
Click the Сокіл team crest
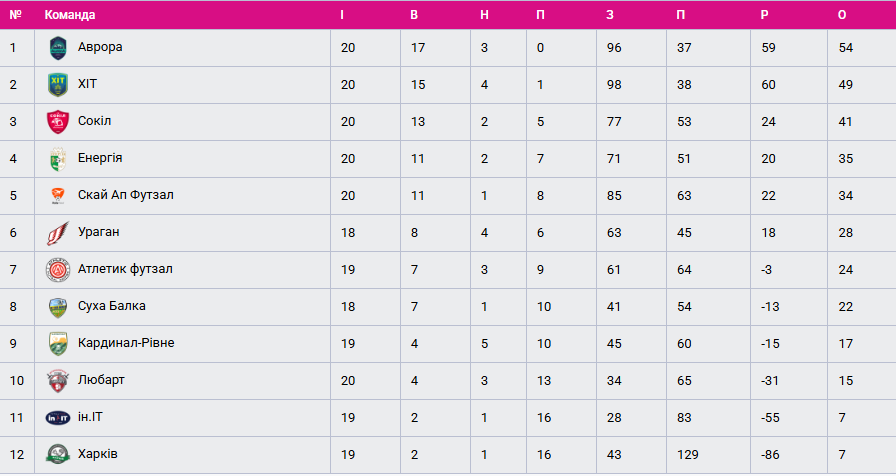(x=57, y=121)
